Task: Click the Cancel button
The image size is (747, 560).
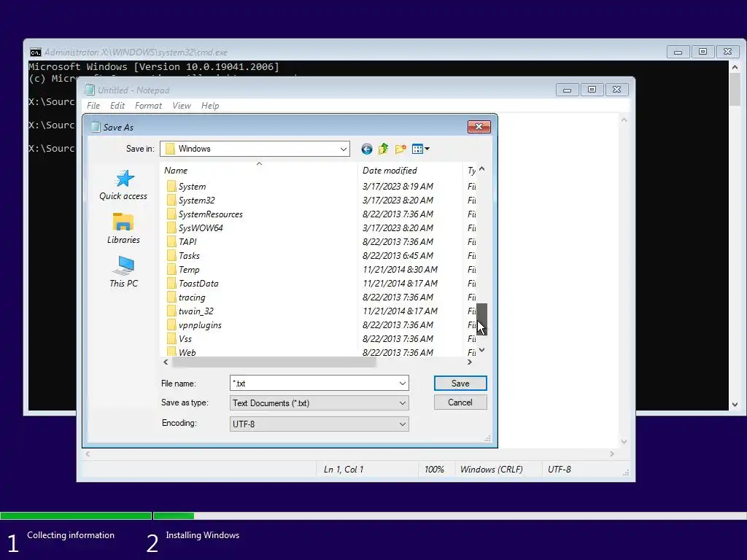Action: click(460, 402)
